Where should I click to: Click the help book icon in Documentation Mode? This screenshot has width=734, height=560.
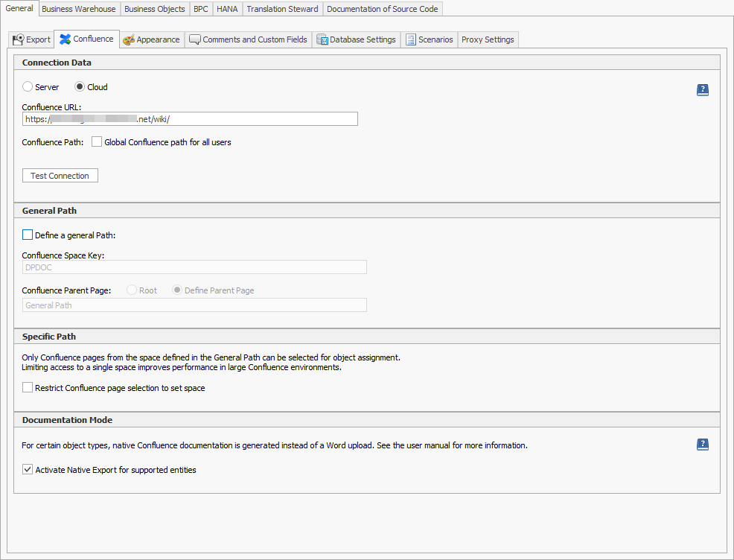click(x=702, y=445)
